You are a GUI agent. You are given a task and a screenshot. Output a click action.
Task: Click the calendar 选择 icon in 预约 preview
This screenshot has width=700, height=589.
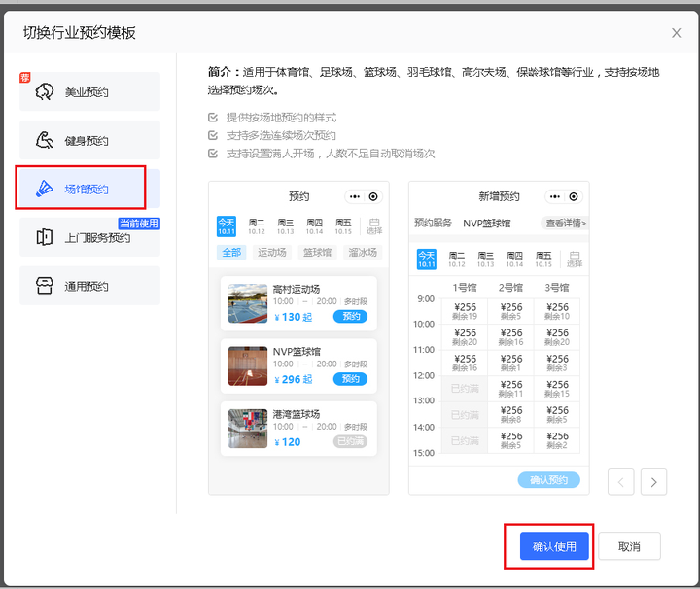coord(374,226)
